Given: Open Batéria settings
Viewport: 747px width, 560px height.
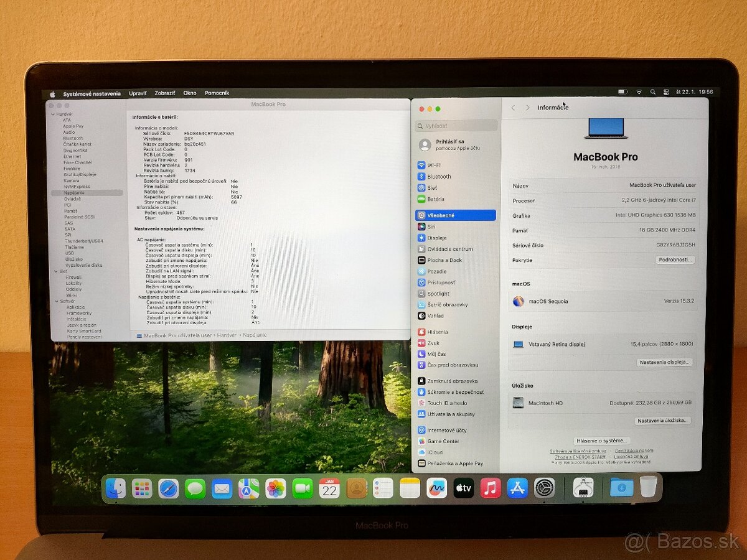Looking at the screenshot, I should tap(434, 198).
